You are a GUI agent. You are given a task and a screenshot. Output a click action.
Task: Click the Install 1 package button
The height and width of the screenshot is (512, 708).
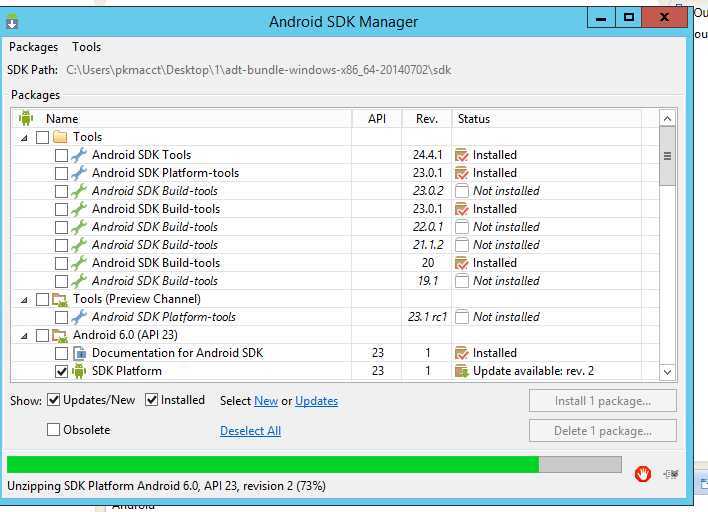tap(603, 401)
